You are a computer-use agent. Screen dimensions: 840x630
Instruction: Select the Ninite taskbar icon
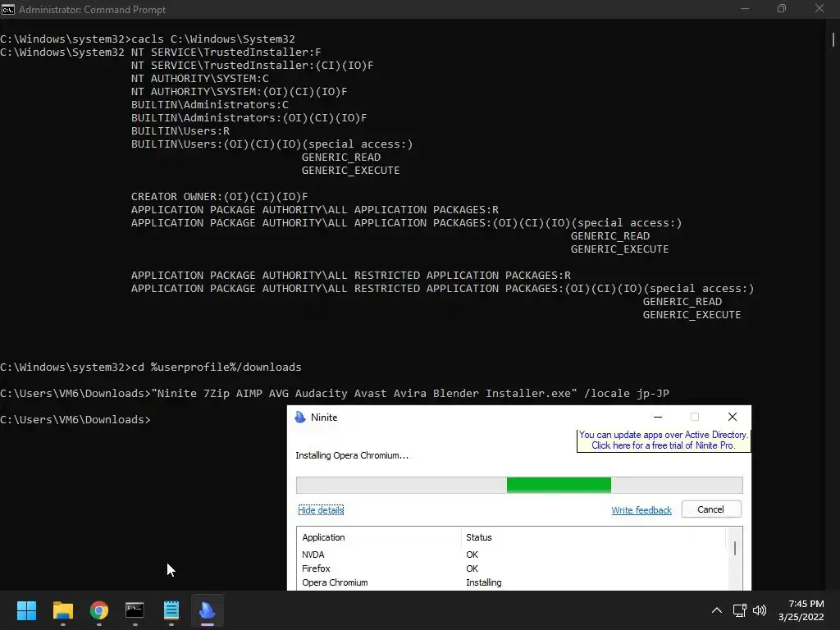(208, 610)
